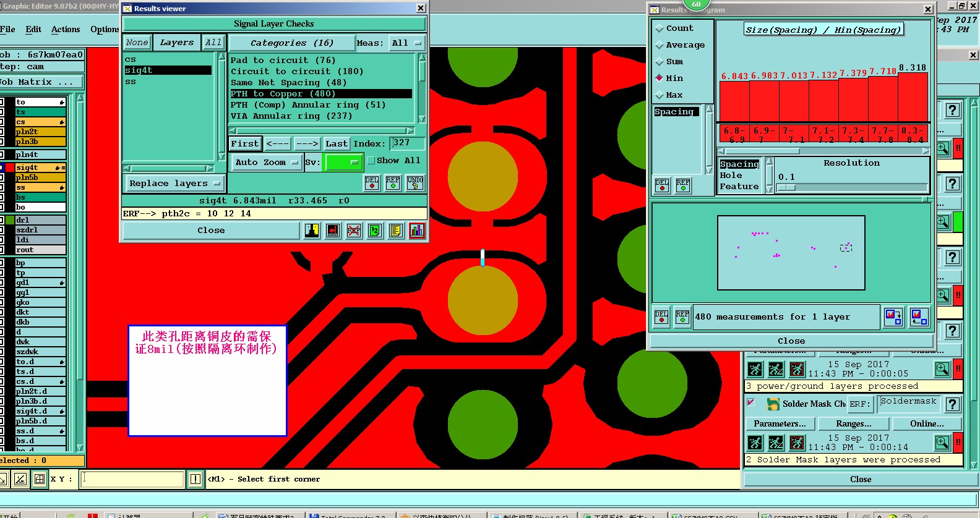
Task: Go to next result with right arrow button
Action: click(307, 144)
